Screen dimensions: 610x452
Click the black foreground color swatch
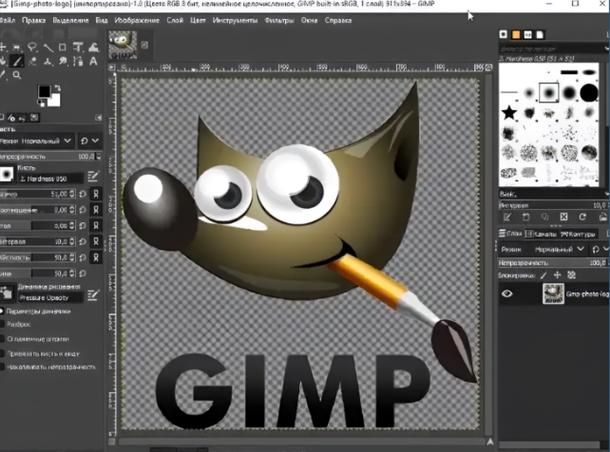pyautogui.click(x=44, y=92)
